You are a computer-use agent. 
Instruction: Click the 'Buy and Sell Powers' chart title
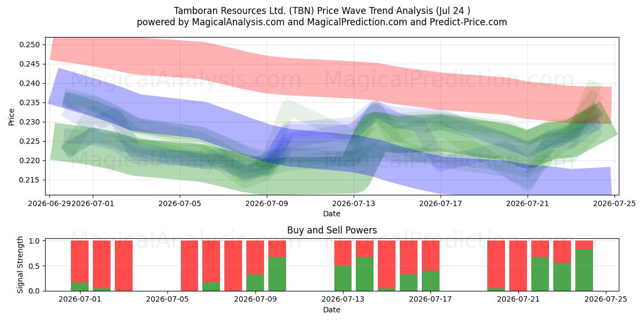tap(332, 230)
